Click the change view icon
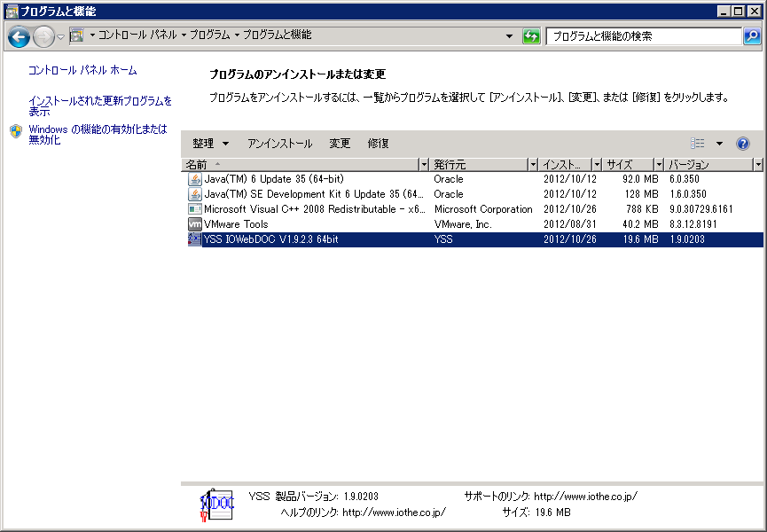Image resolution: width=767 pixels, height=532 pixels. (x=698, y=144)
